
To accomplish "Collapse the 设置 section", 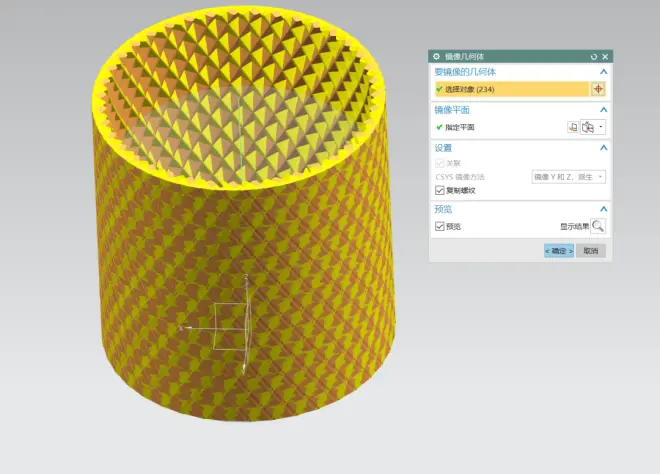I will click(x=603, y=148).
